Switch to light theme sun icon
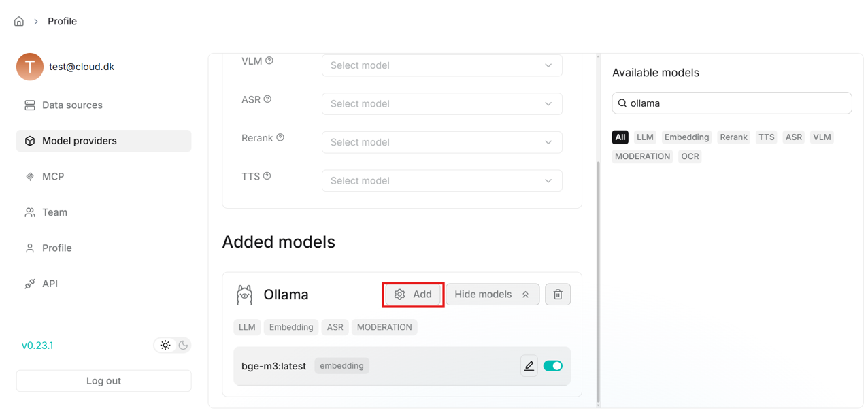The image size is (868, 419). [165, 346]
